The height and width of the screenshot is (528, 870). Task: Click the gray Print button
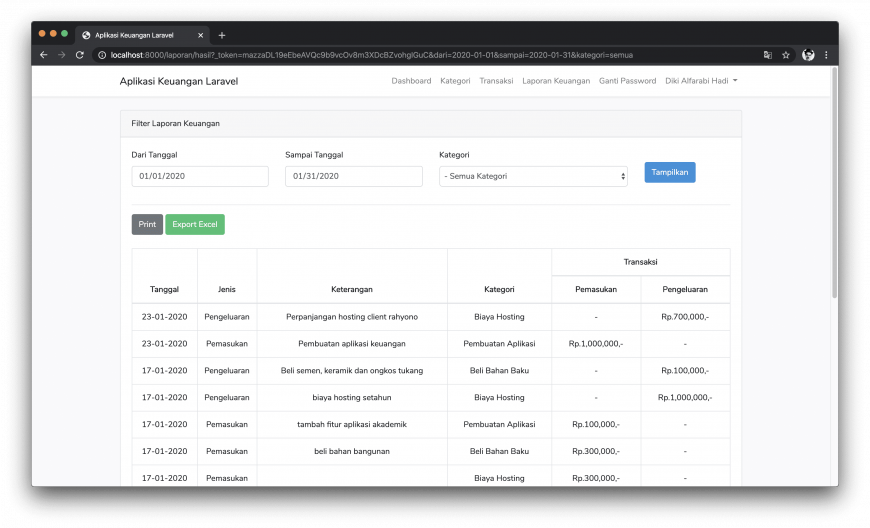click(147, 225)
